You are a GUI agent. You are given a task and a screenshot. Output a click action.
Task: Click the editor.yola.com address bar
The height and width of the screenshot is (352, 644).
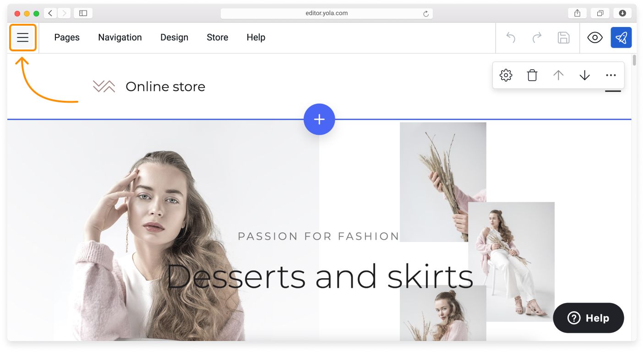pos(326,13)
